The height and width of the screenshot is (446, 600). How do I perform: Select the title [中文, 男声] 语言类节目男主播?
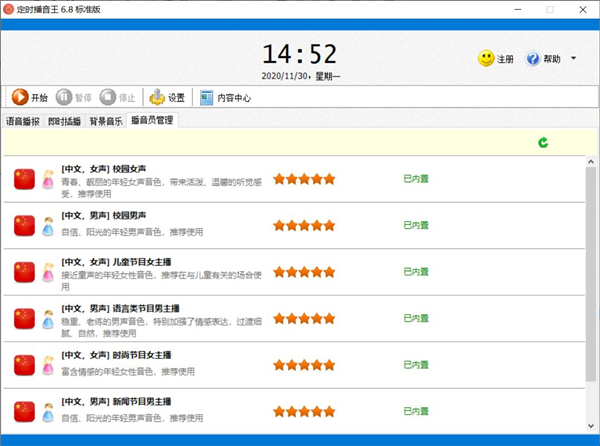click(x=121, y=308)
